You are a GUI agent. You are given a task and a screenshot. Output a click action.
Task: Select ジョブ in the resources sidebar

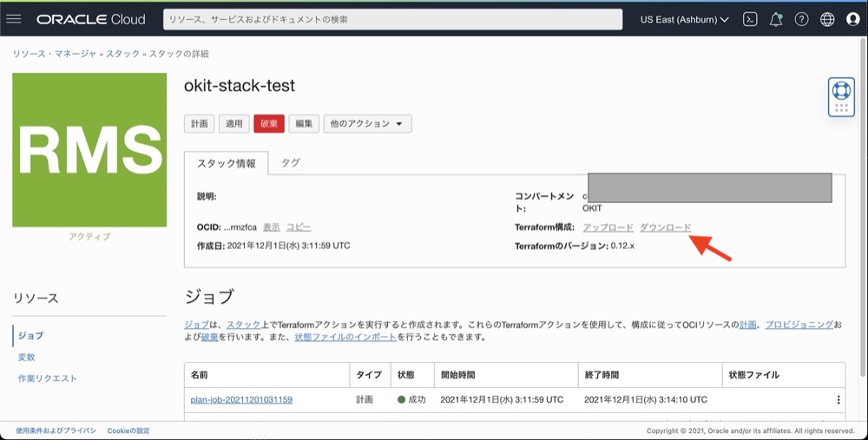click(31, 336)
